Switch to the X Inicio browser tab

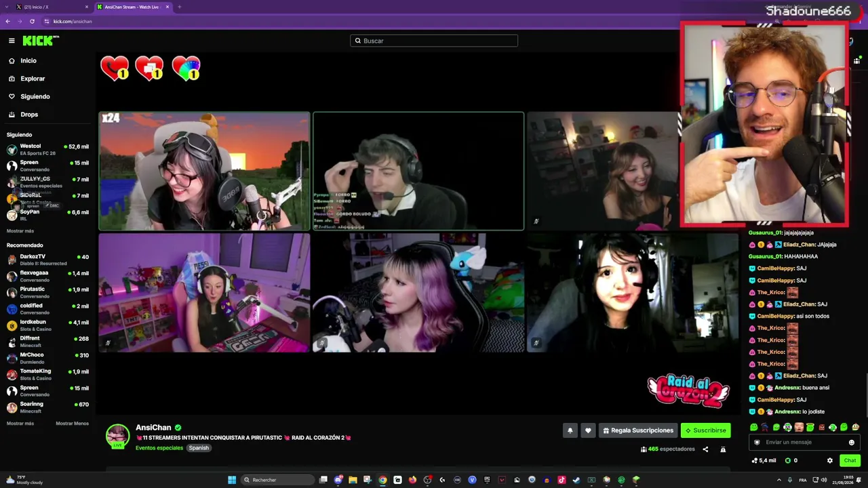coord(53,7)
